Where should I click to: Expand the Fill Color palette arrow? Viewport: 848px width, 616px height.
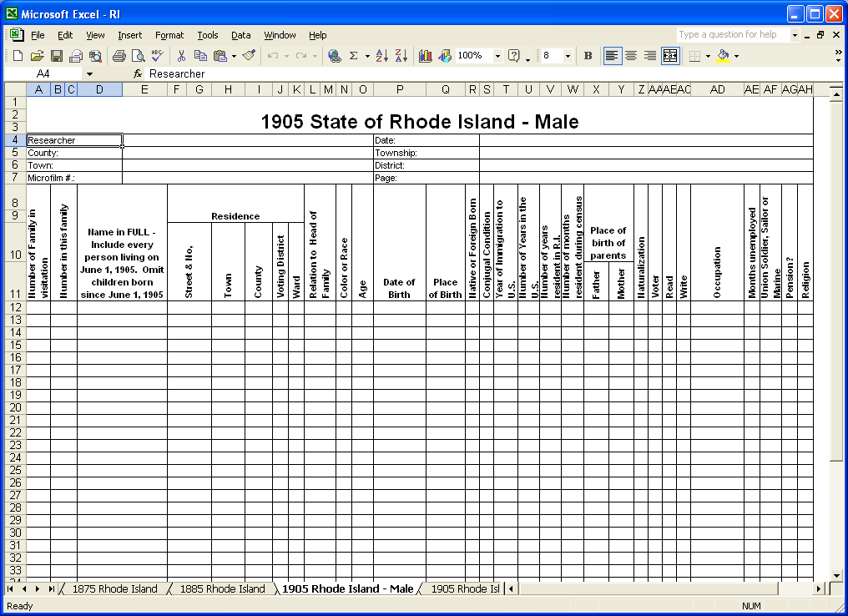[x=736, y=56]
